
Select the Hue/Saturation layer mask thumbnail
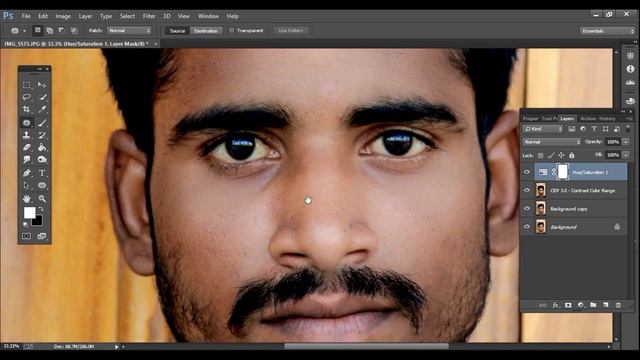tap(562, 172)
